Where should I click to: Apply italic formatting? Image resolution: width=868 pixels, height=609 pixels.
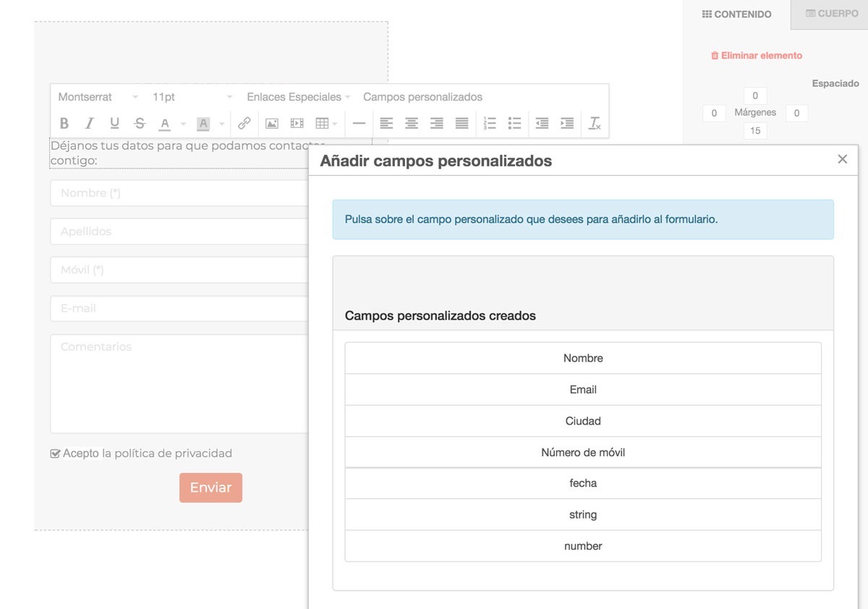[x=90, y=124]
